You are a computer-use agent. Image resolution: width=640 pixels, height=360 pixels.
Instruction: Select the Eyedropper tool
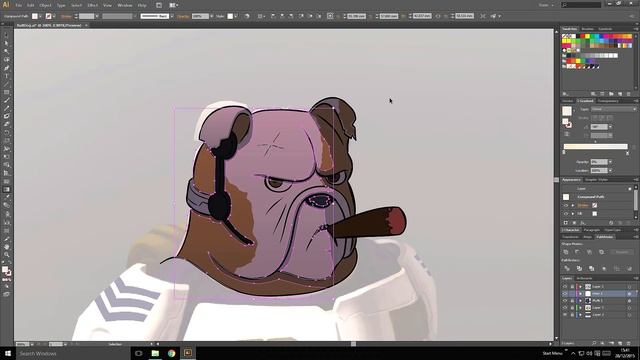(x=7, y=198)
